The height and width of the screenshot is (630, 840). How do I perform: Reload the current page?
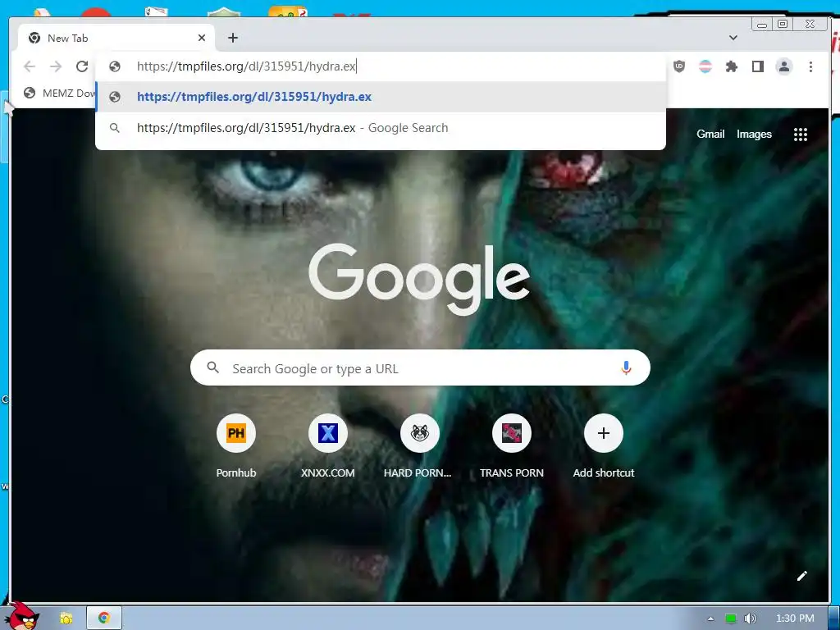(x=82, y=66)
